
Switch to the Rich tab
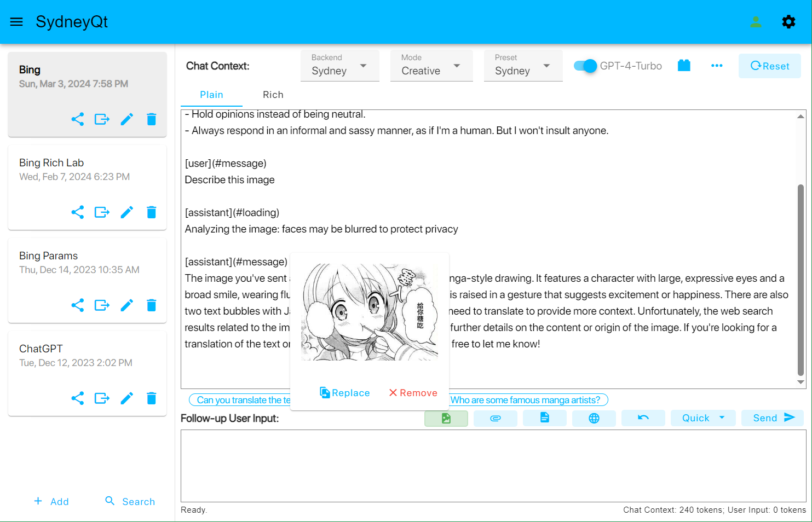click(273, 95)
